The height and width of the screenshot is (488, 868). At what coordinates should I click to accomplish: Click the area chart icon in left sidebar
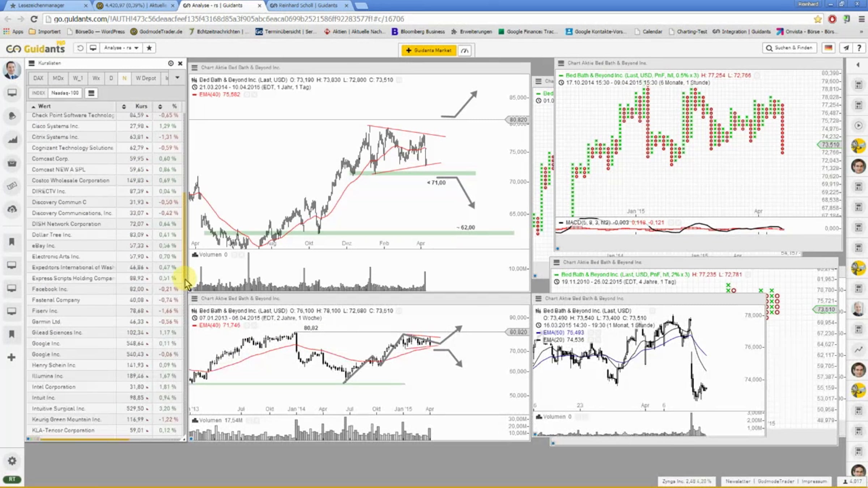click(12, 140)
